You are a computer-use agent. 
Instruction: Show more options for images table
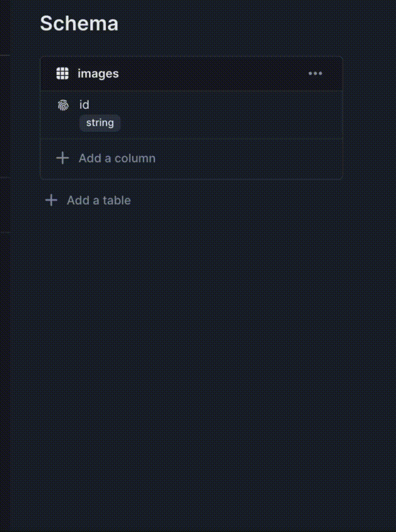click(x=315, y=73)
